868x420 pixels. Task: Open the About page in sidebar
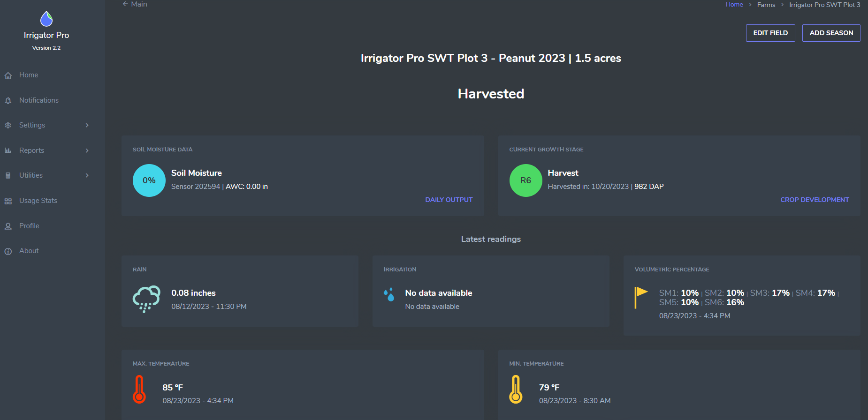[x=29, y=251]
